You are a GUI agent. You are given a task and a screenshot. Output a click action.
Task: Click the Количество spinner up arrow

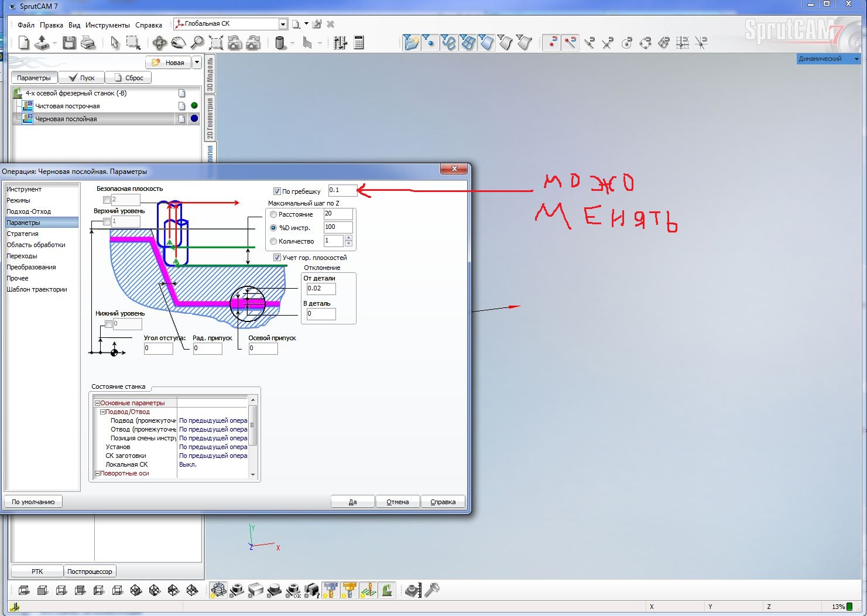[x=349, y=238]
